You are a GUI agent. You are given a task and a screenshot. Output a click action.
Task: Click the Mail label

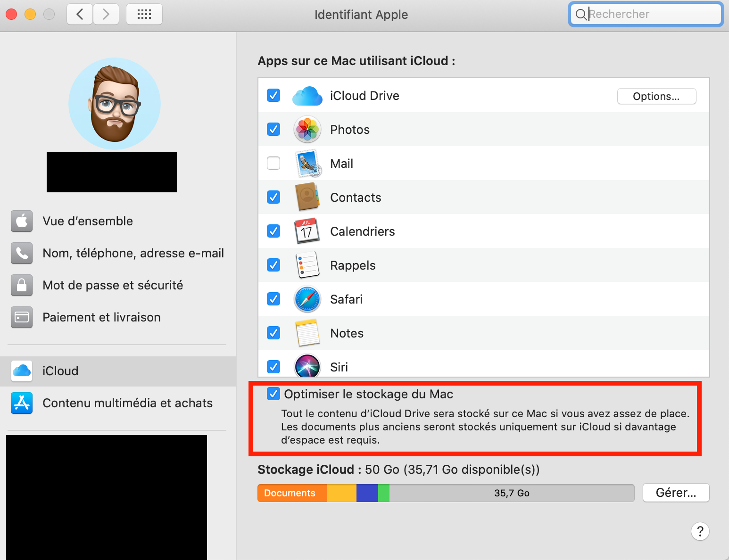(x=341, y=164)
